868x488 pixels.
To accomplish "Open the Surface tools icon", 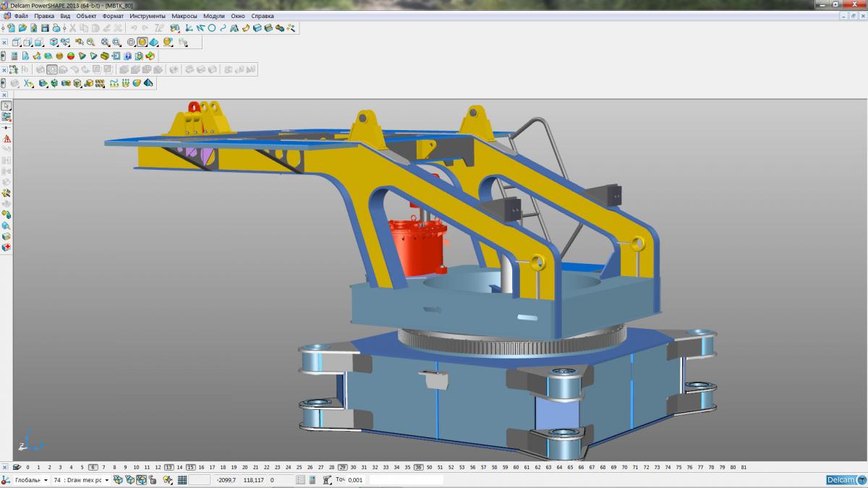I will coord(246,27).
